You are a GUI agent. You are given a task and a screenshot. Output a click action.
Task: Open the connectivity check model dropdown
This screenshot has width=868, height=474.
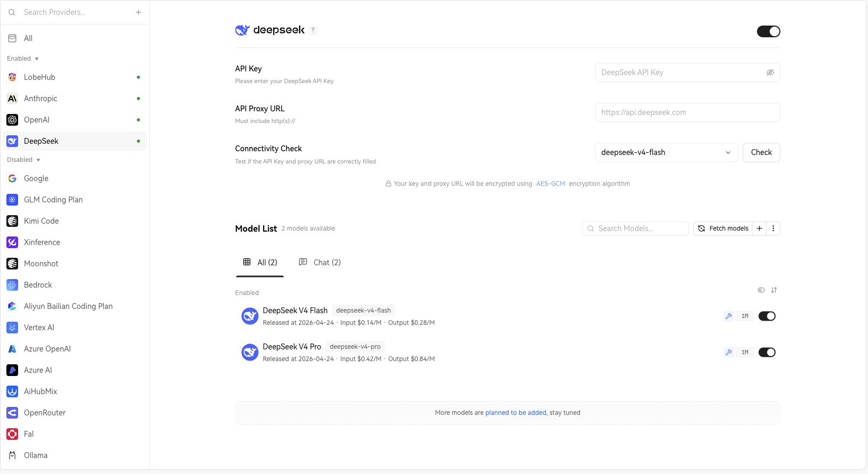tap(666, 152)
